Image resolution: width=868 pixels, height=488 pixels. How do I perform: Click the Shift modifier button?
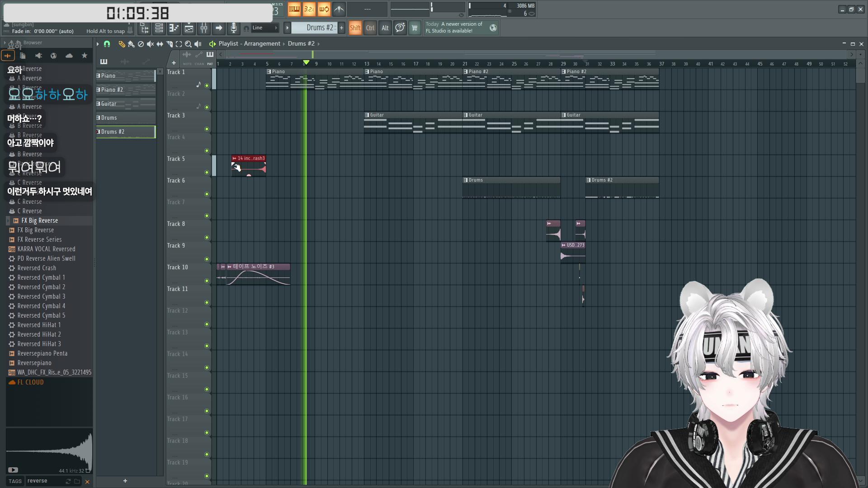click(x=355, y=28)
